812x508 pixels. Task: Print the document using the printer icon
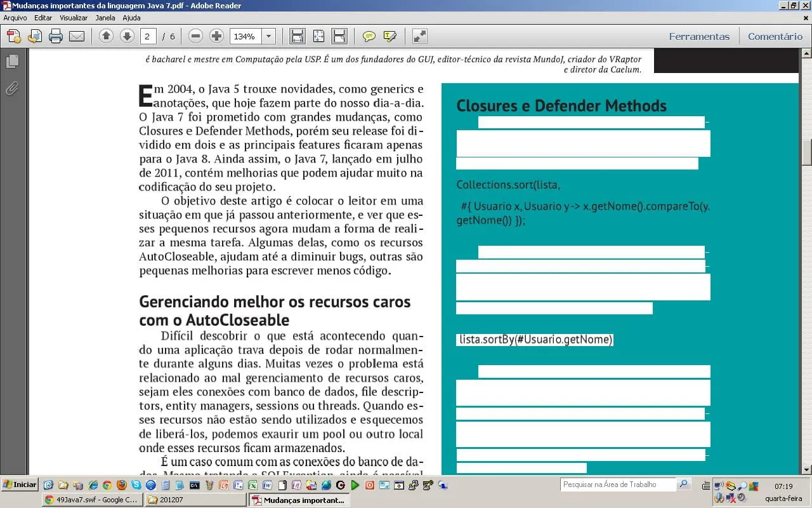[56, 36]
